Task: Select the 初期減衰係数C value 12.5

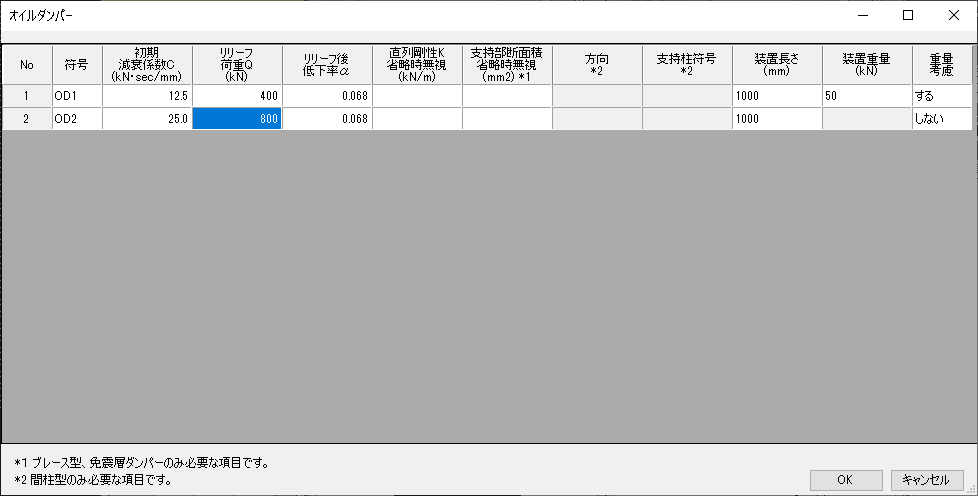Action: click(x=147, y=96)
